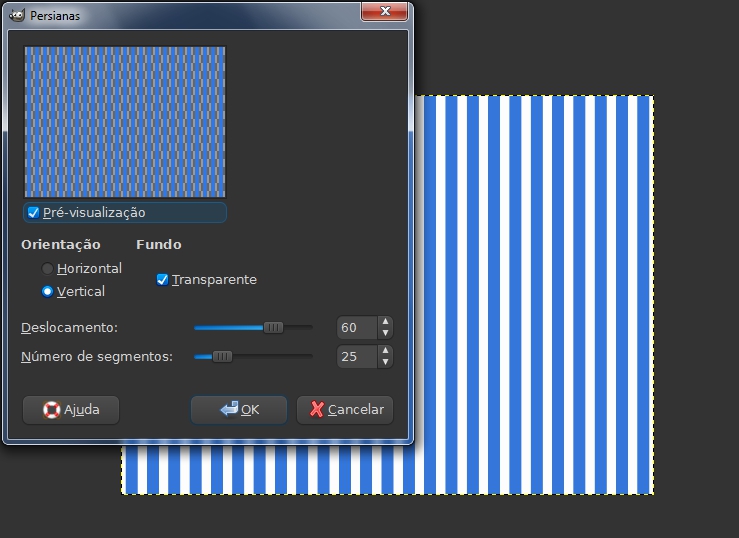The height and width of the screenshot is (538, 739).
Task: Click the Orientação heading label
Action: click(61, 245)
